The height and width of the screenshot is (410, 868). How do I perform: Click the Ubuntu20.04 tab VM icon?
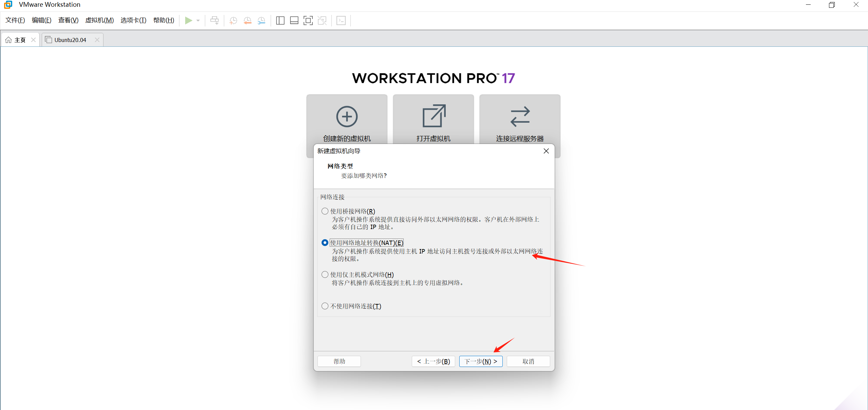49,40
